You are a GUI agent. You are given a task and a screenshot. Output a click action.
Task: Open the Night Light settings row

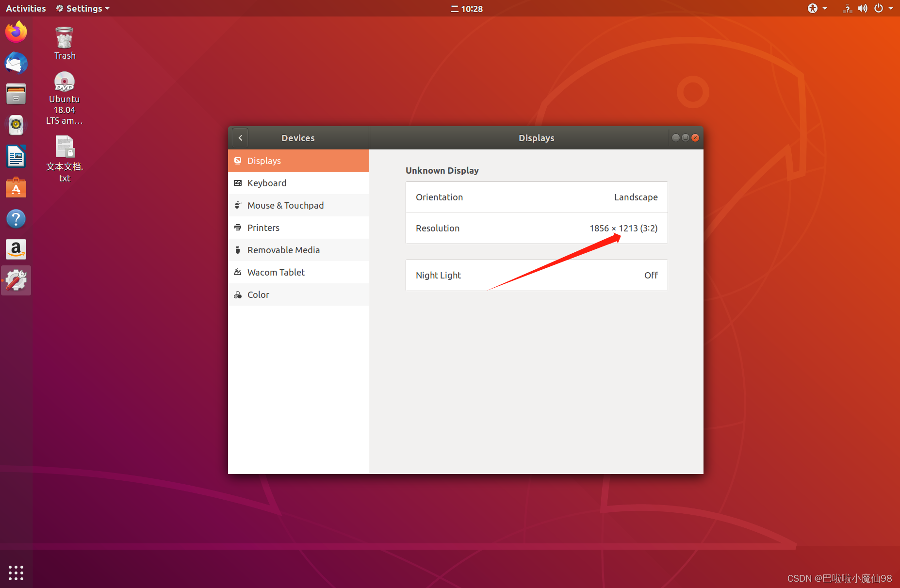tap(536, 275)
